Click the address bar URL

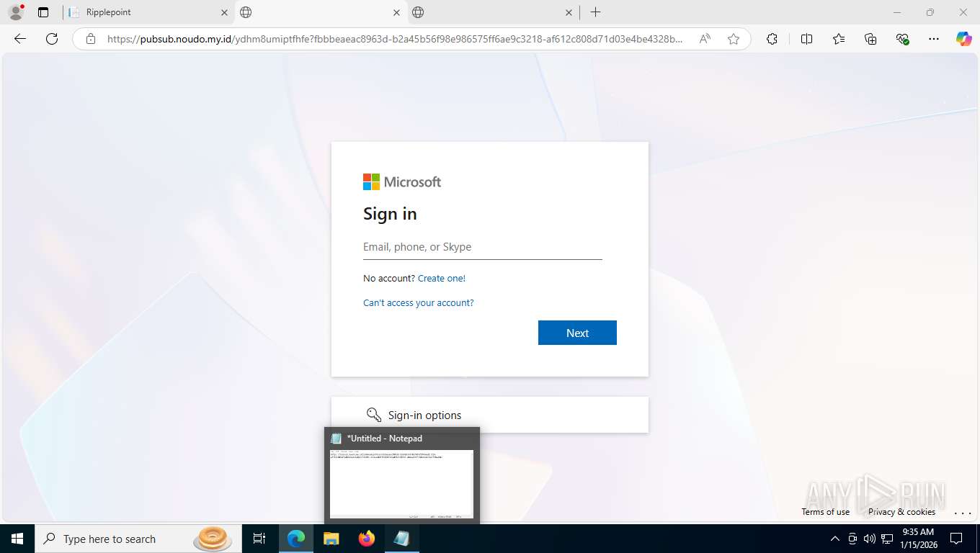(395, 39)
